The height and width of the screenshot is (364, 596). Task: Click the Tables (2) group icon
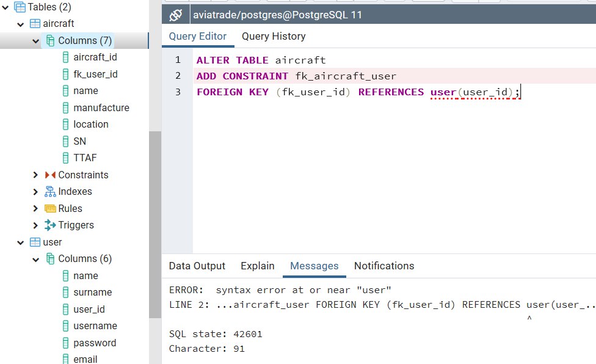point(20,7)
